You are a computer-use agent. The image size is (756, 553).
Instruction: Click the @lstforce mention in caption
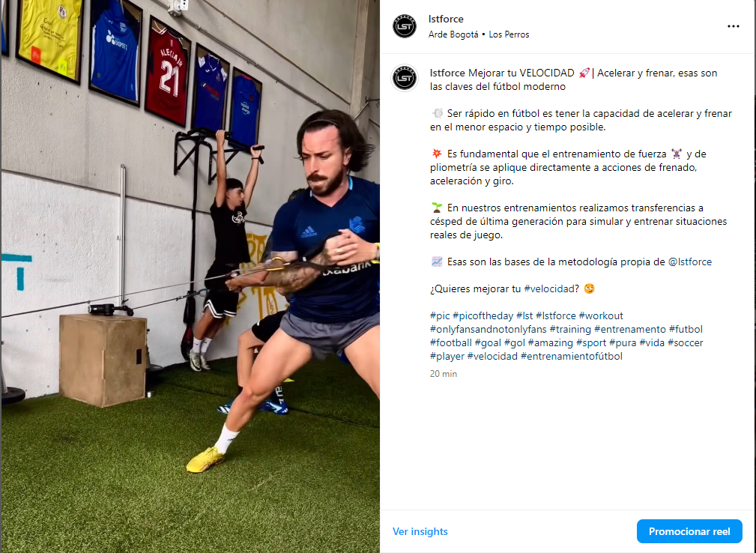coord(689,262)
